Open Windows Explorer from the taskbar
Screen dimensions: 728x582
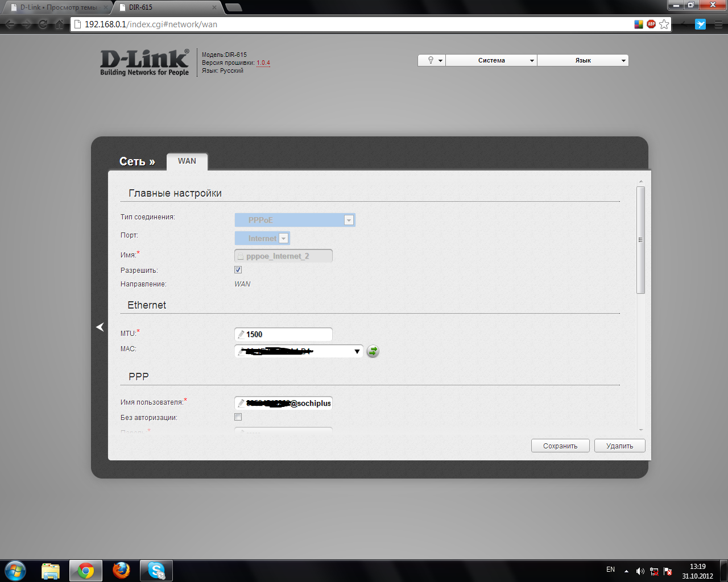coord(51,571)
